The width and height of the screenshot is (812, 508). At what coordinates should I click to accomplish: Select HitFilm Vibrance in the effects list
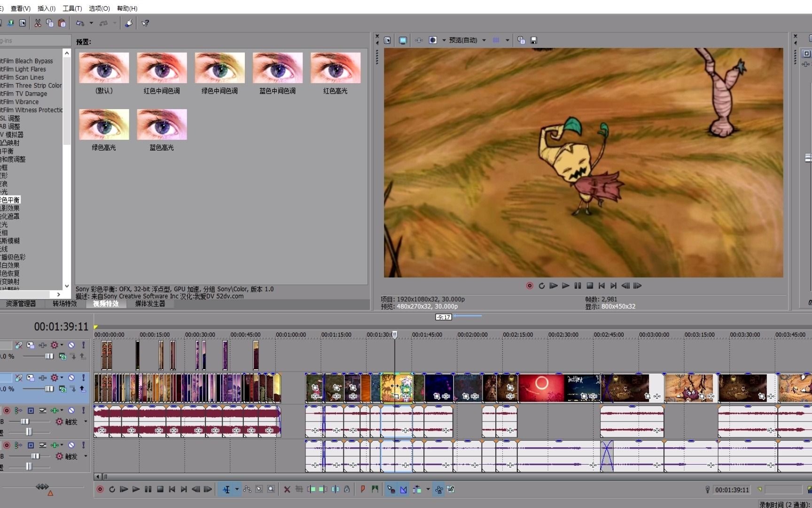[20, 102]
